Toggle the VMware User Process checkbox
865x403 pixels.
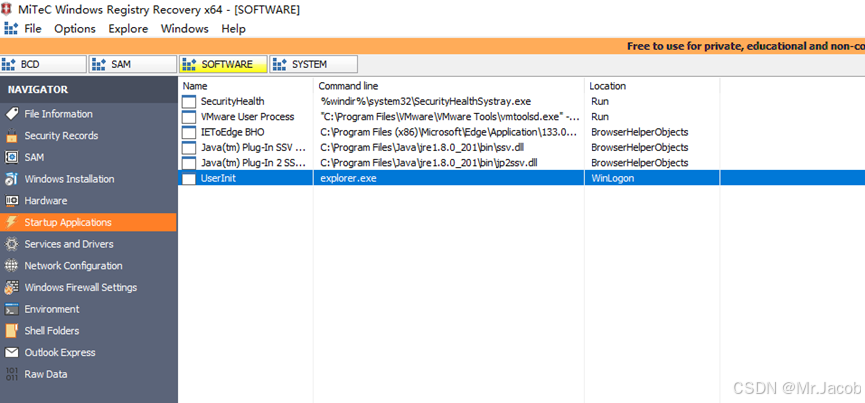tap(189, 117)
